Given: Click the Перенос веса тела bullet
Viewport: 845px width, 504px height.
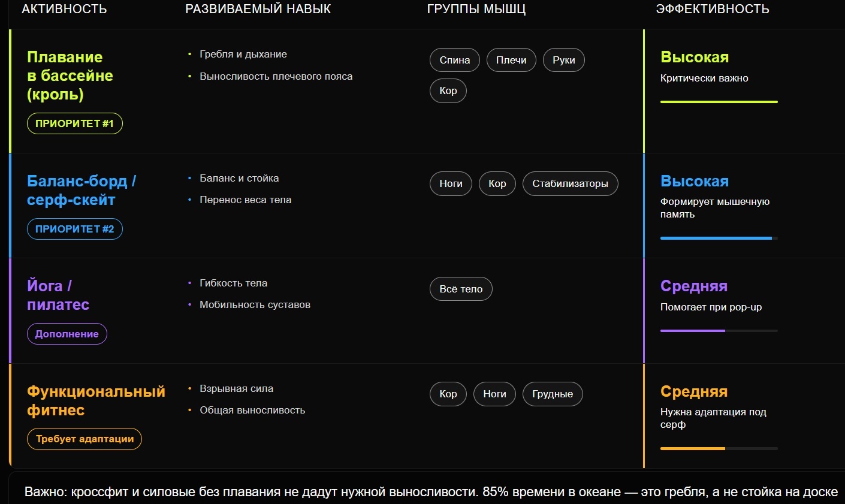Looking at the screenshot, I should point(246,200).
